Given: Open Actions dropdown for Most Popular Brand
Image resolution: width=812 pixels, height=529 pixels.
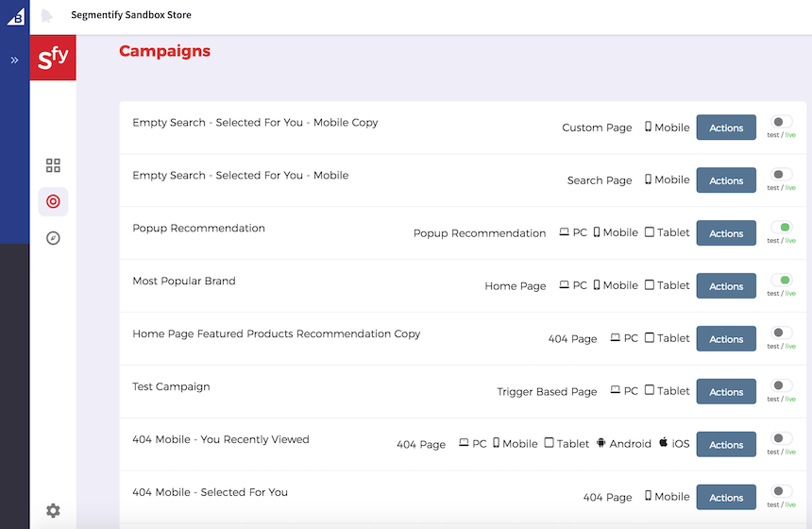Looking at the screenshot, I should (x=726, y=286).
